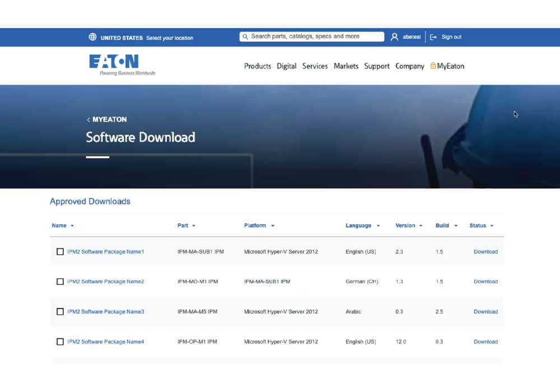The image size is (560, 392).
Task: Click the MyEaton lock icon
Action: [433, 66]
